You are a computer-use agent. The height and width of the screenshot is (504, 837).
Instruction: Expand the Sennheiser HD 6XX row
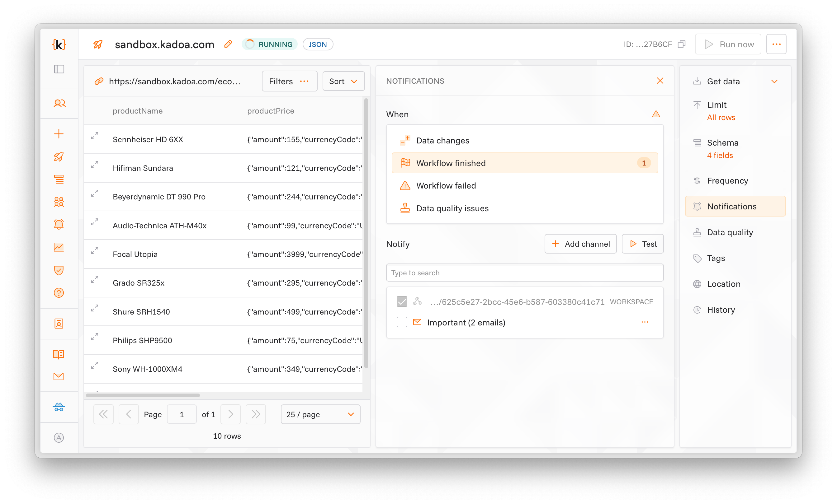tap(95, 136)
